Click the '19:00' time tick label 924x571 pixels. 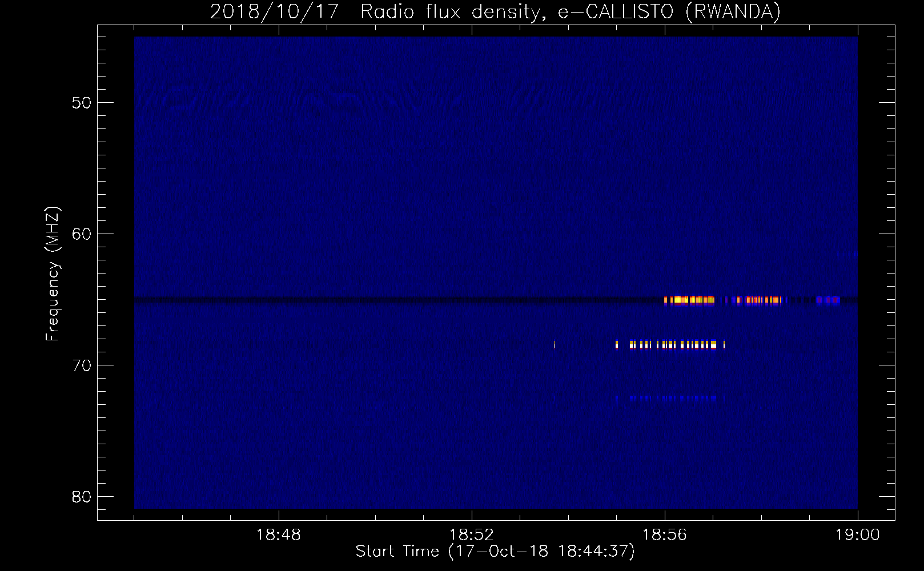857,534
